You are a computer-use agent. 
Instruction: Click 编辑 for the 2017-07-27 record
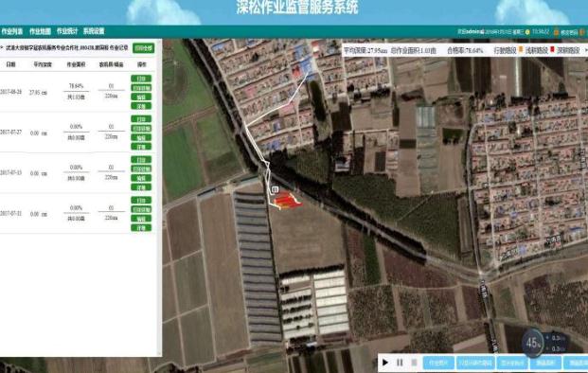[x=141, y=137]
